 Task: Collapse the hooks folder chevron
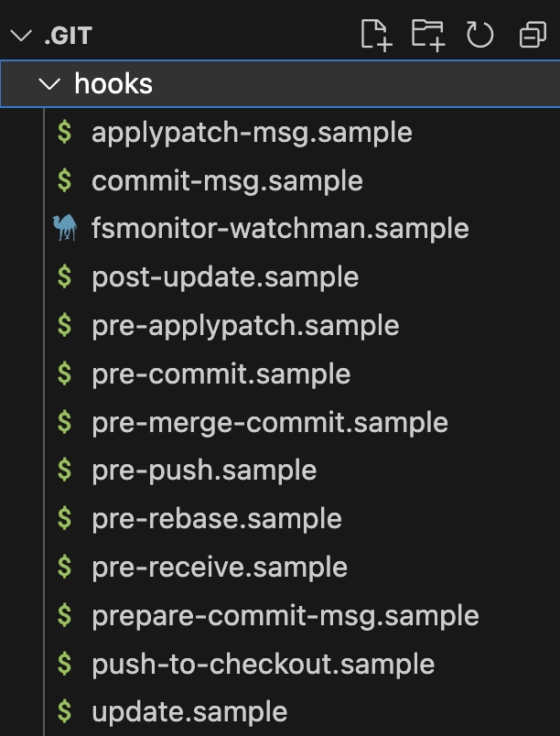49,84
